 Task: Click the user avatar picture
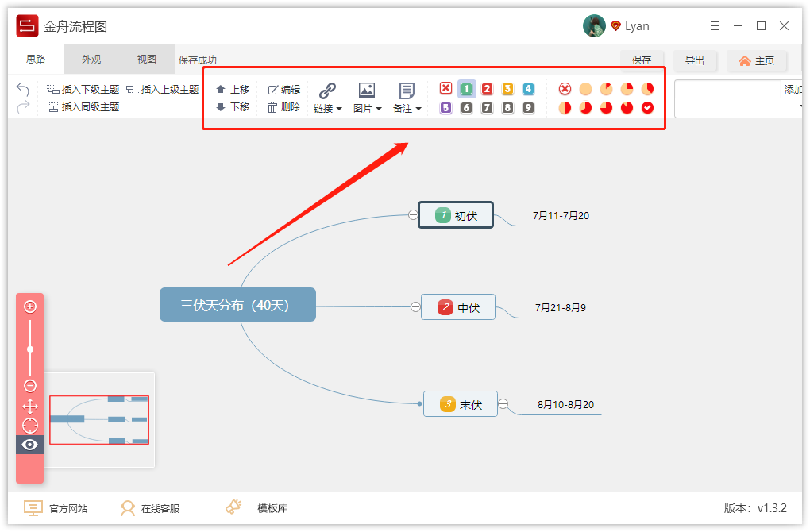594,26
